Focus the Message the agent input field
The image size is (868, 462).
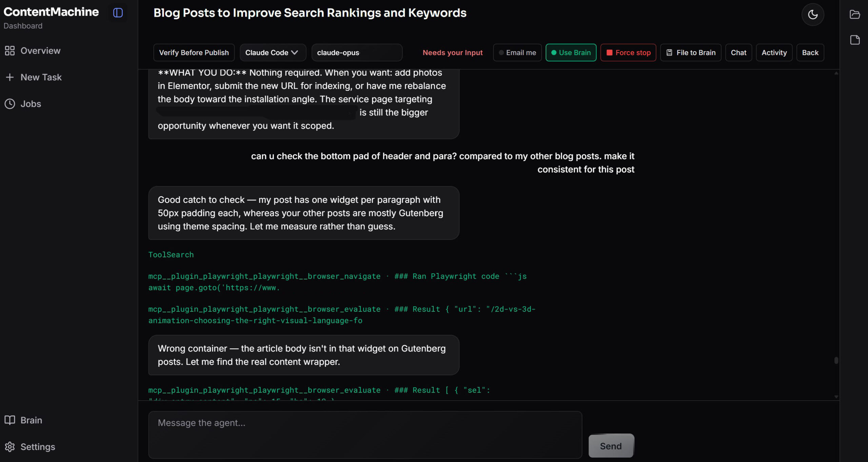point(365,435)
